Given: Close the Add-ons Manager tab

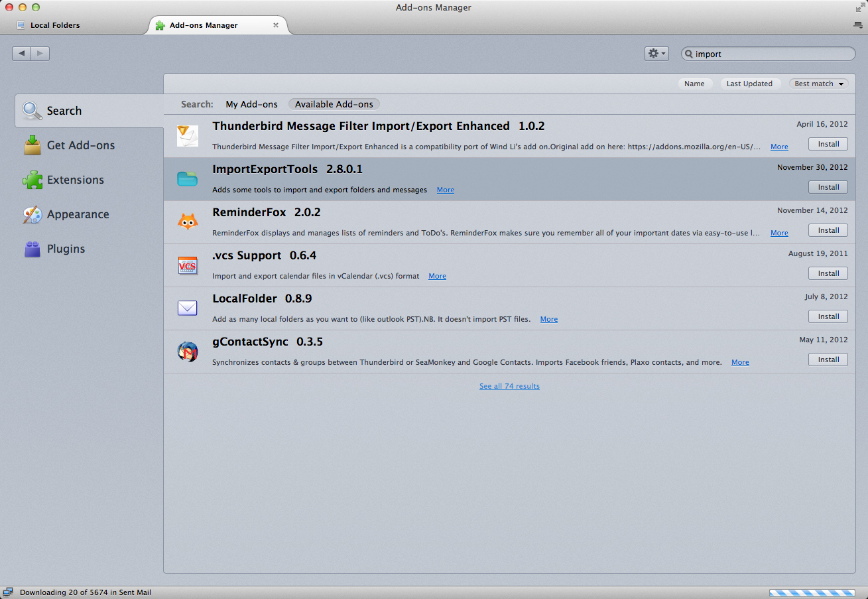Looking at the screenshot, I should coord(276,25).
